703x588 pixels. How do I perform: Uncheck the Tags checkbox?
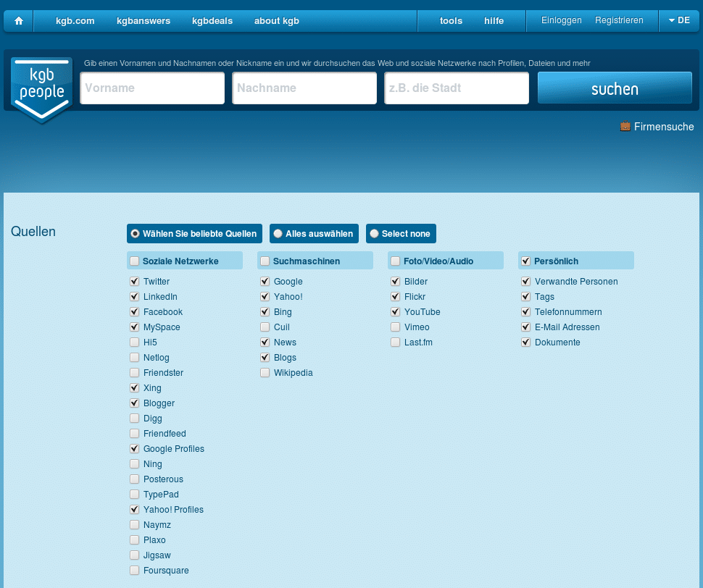(526, 296)
